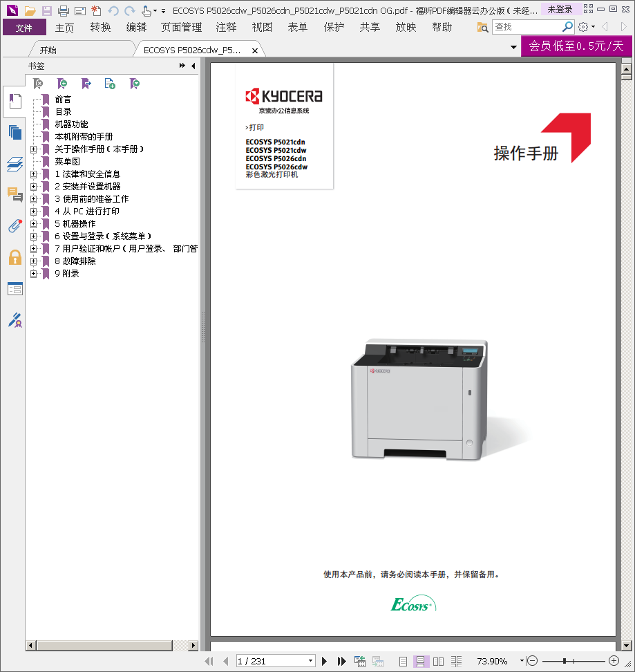635x672 pixels.
Task: Click the bookmark page-plus icon
Action: point(110,83)
